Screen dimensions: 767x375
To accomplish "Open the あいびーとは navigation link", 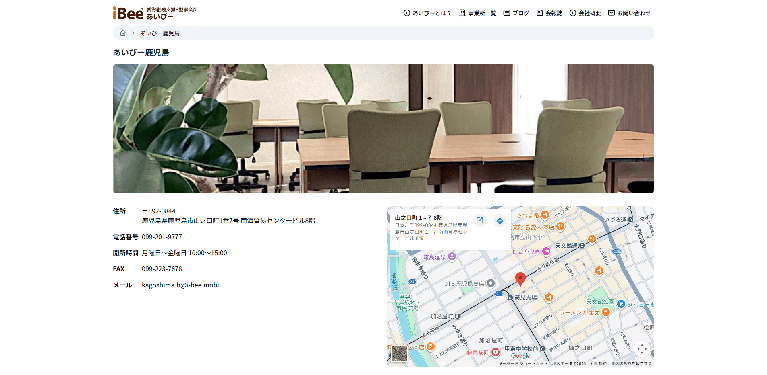I will click(x=427, y=13).
